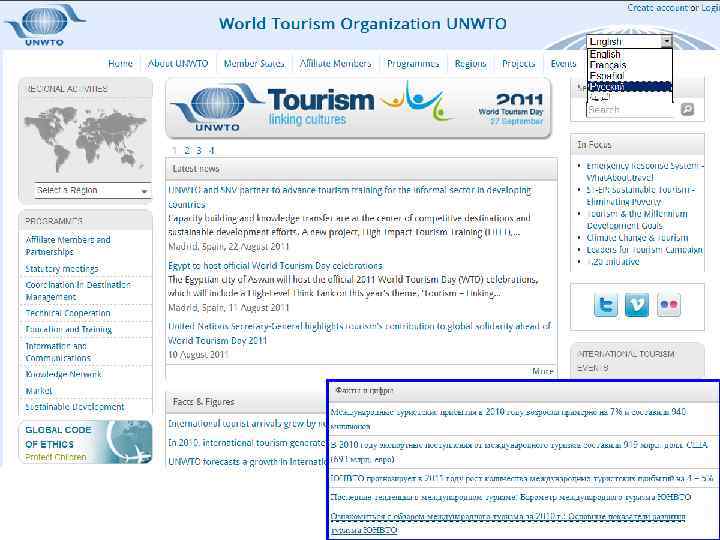Click the Global Code of Ethics banner
This screenshot has height=540, width=720.
point(85,442)
